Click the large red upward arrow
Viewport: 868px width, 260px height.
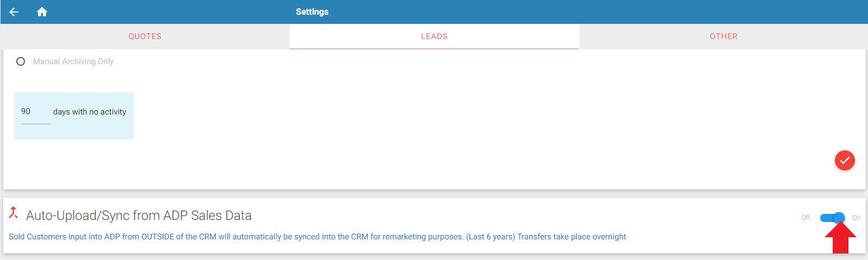tap(840, 237)
